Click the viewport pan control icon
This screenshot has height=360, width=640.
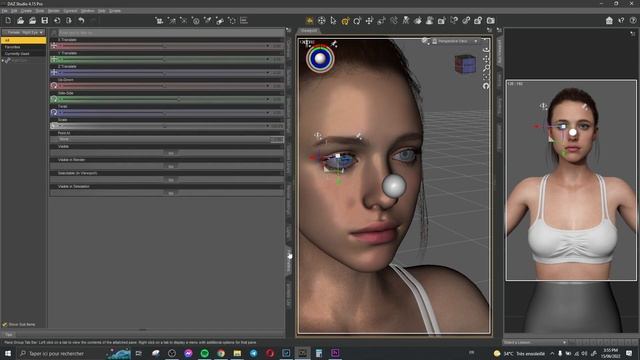point(486,59)
